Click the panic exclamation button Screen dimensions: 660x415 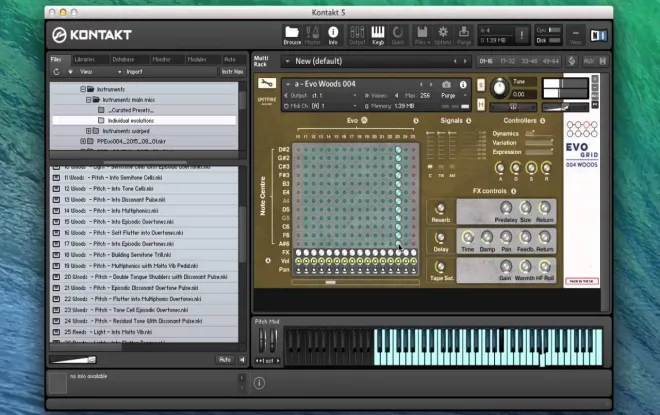coord(522,35)
